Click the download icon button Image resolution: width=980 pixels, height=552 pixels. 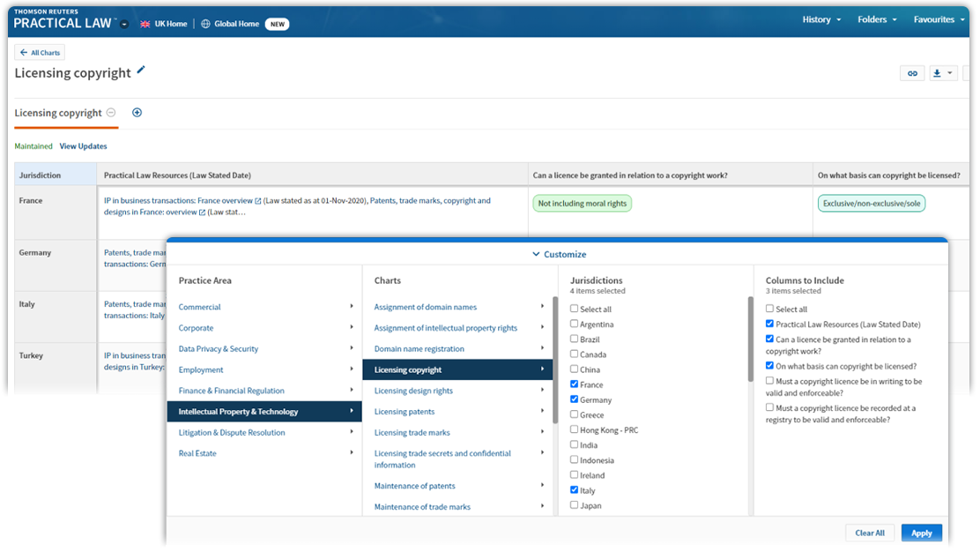pyautogui.click(x=938, y=73)
